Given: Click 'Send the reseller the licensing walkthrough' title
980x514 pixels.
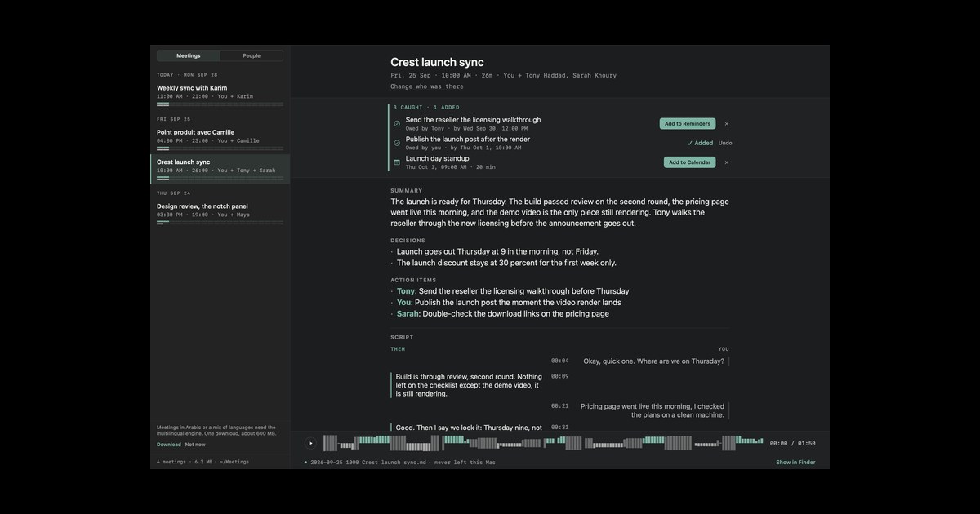Looking at the screenshot, I should click(473, 120).
